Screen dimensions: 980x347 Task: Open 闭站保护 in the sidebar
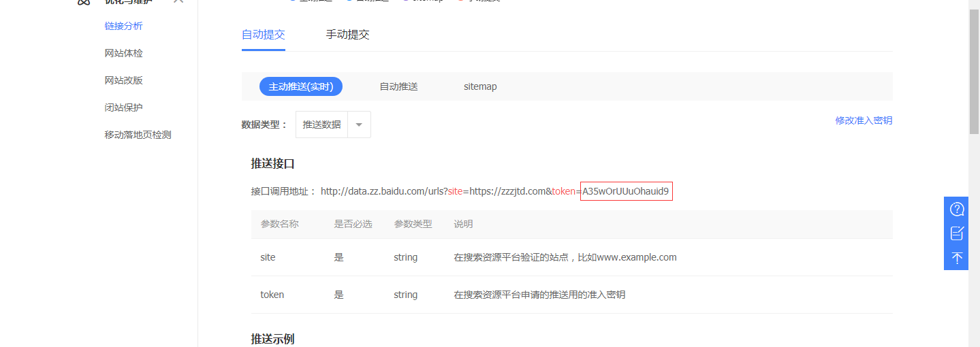123,108
